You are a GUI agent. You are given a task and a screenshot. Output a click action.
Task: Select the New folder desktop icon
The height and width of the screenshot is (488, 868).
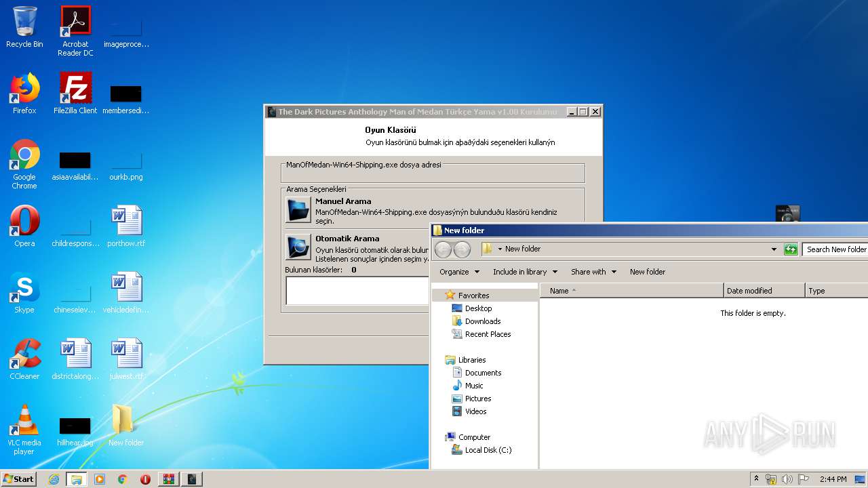pyautogui.click(x=126, y=426)
